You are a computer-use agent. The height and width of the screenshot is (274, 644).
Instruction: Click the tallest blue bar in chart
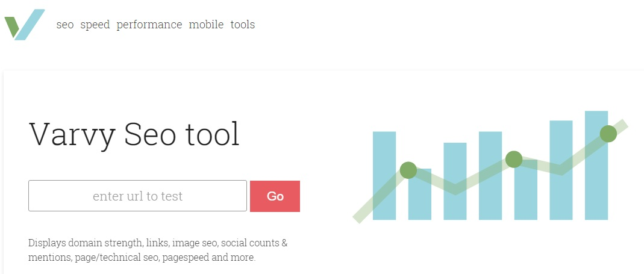point(596,165)
